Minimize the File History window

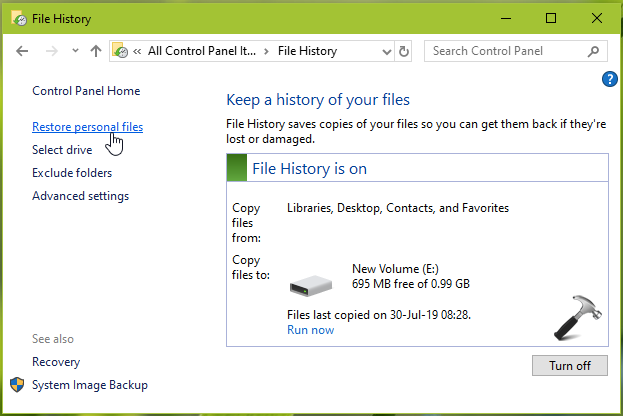click(506, 18)
